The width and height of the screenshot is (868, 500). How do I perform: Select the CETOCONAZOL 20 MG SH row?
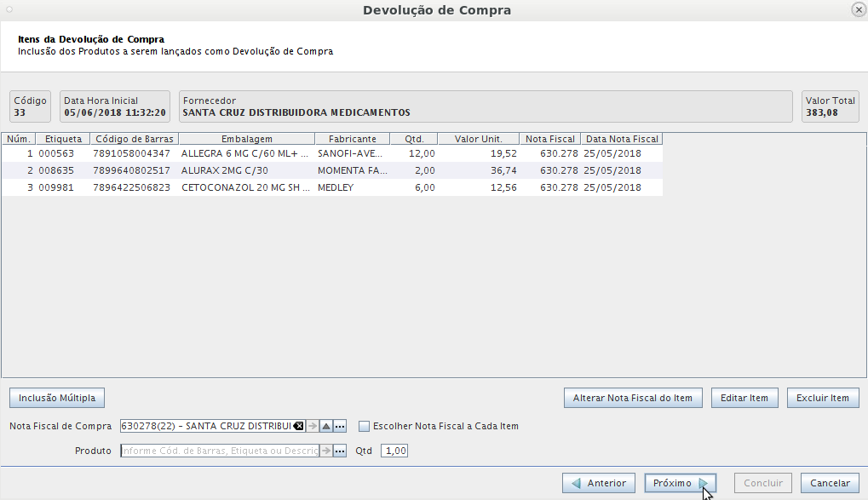click(x=332, y=187)
